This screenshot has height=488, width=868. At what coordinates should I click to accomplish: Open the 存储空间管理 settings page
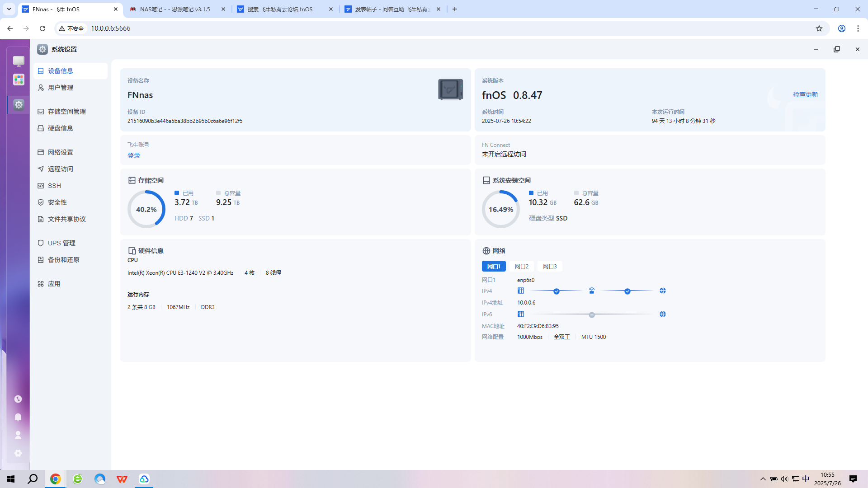pyautogui.click(x=71, y=112)
